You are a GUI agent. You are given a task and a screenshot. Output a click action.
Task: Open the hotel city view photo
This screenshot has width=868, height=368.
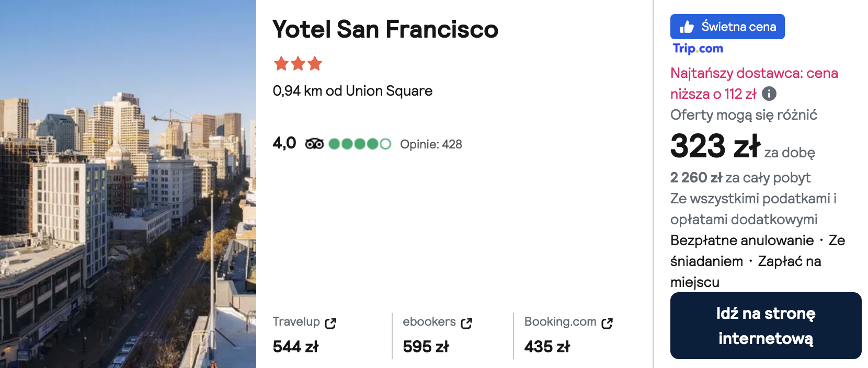128,184
